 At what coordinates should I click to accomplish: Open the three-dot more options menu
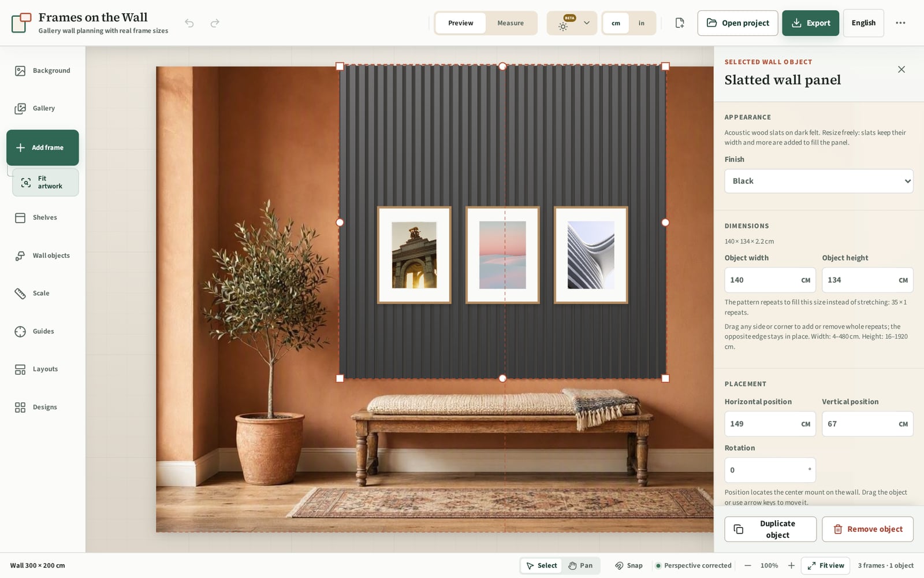tap(900, 23)
